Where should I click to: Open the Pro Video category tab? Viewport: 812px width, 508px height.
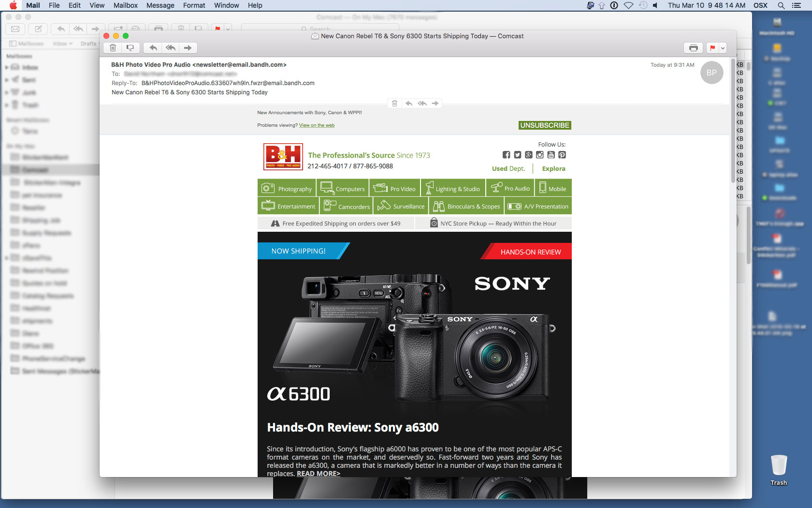coord(395,188)
